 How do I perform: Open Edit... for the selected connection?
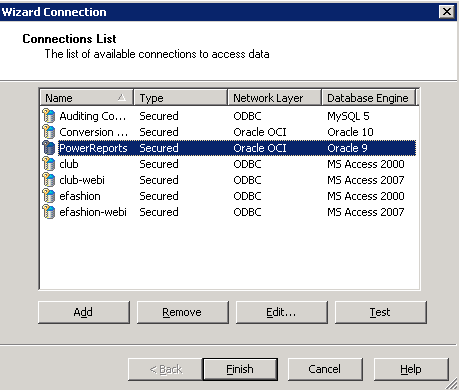[x=282, y=312]
